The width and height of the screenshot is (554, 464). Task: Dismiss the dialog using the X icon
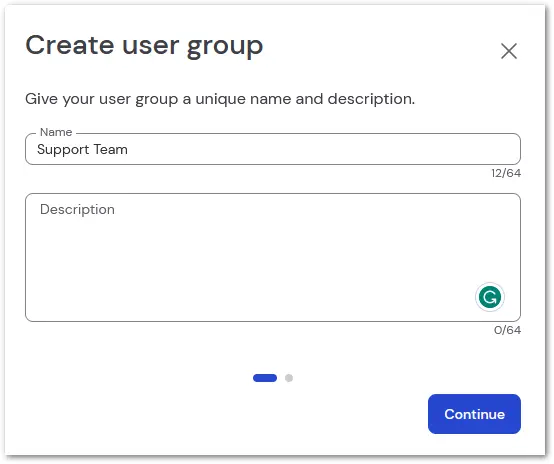[509, 51]
